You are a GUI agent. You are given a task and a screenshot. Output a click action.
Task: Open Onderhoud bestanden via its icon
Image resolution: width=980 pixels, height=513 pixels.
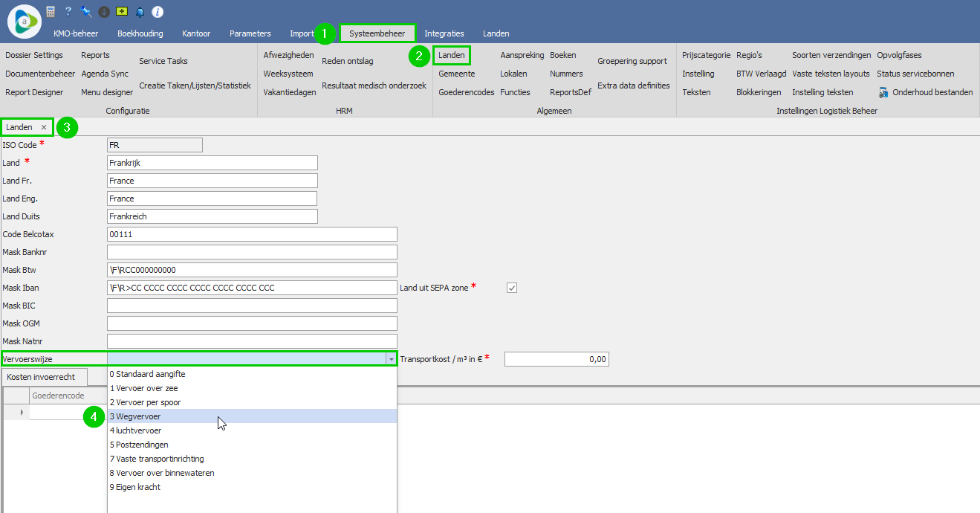[x=884, y=93]
